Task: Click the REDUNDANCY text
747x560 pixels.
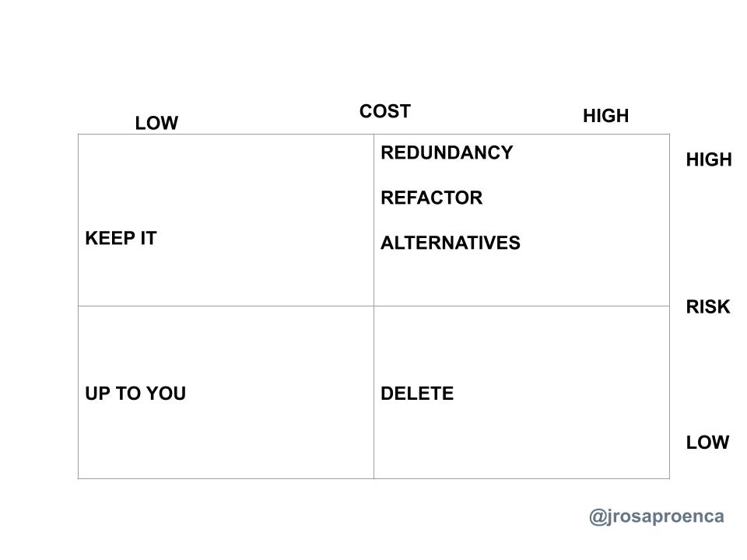Action: (447, 153)
